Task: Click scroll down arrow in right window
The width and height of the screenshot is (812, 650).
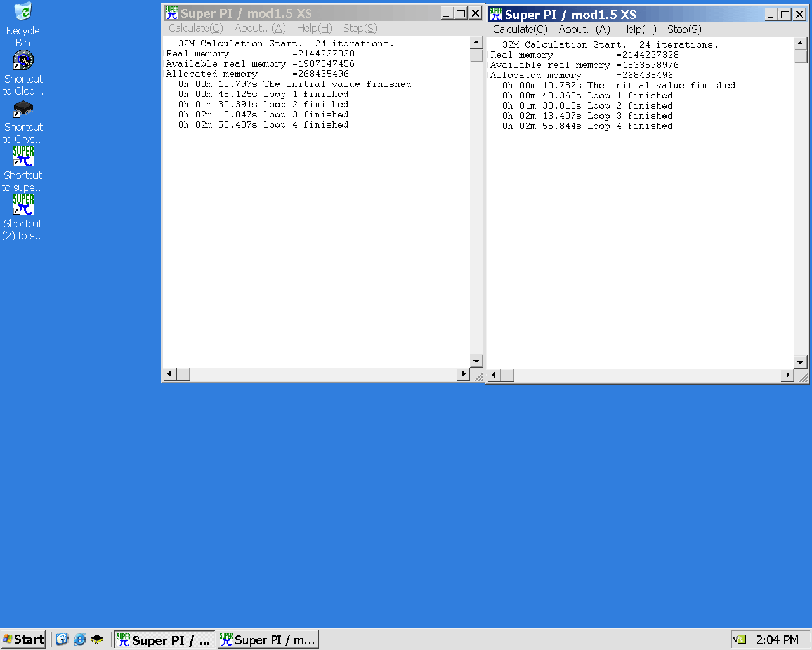Action: [x=801, y=362]
